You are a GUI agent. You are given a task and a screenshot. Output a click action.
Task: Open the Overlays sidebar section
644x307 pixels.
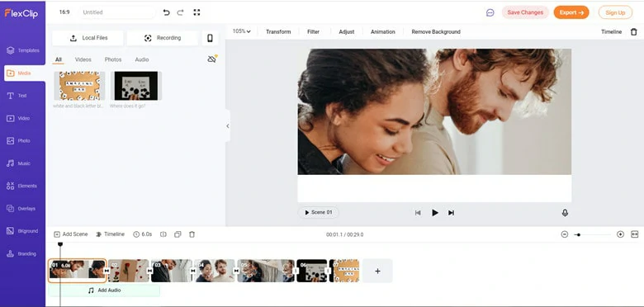point(21,209)
